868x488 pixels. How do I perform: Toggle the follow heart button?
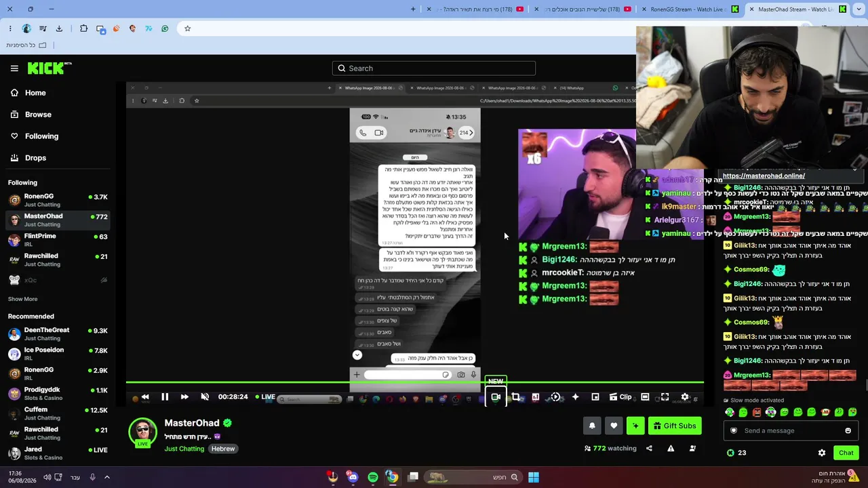coord(614,426)
